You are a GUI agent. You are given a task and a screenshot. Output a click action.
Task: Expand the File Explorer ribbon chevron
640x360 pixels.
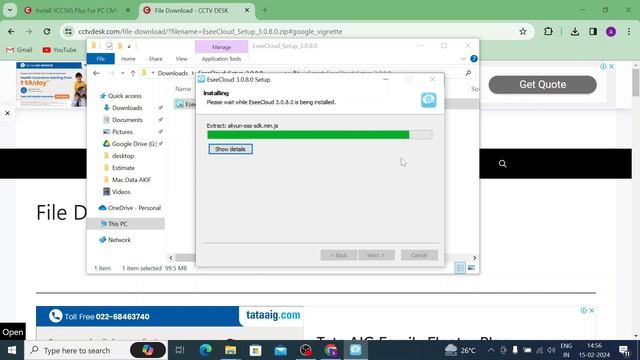(463, 59)
